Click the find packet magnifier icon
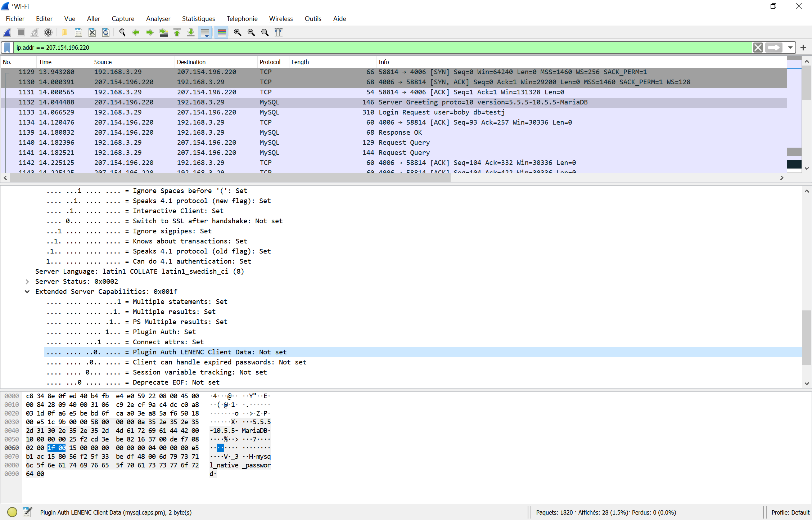This screenshot has height=520, width=812. pyautogui.click(x=122, y=32)
